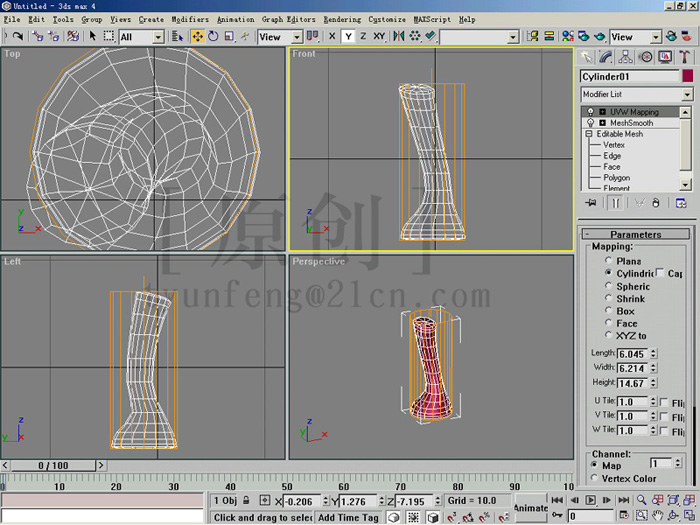
Task: Open the named selection sets dropdown
Action: (513, 37)
